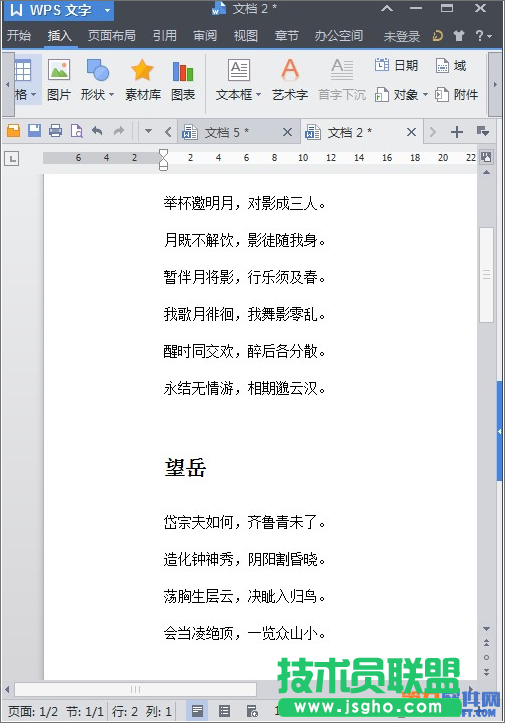Image resolution: width=505 pixels, height=723 pixels.
Task: Expand the 对象 dropdown arrow
Action: coord(425,95)
